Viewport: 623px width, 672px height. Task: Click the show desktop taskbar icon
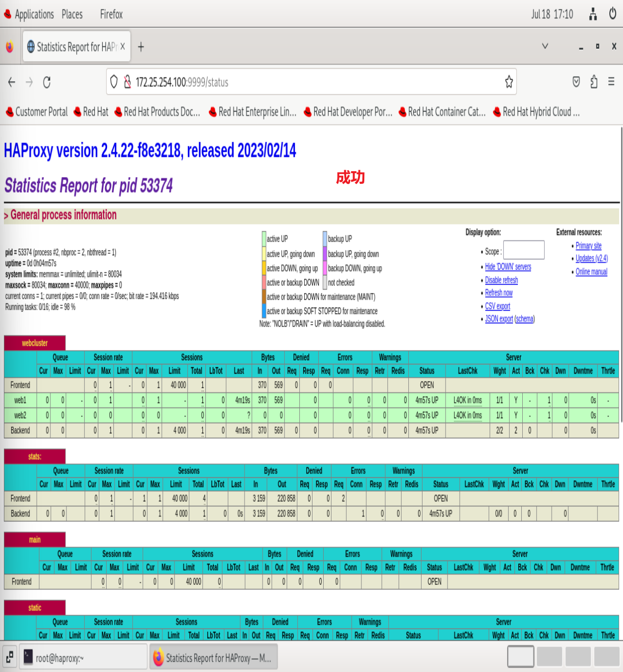click(x=9, y=657)
